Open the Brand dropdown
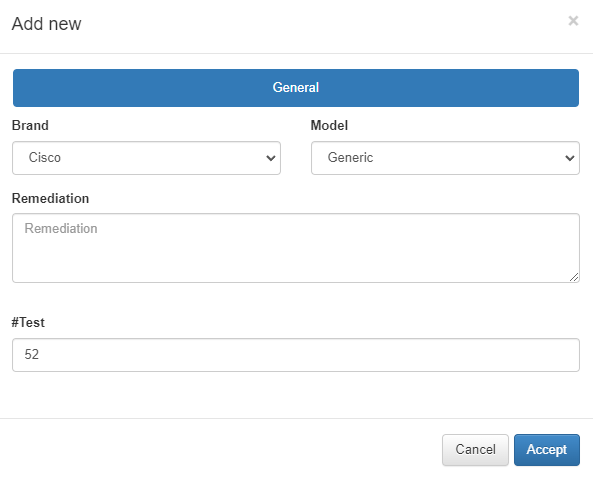This screenshot has width=593, height=479. [146, 158]
